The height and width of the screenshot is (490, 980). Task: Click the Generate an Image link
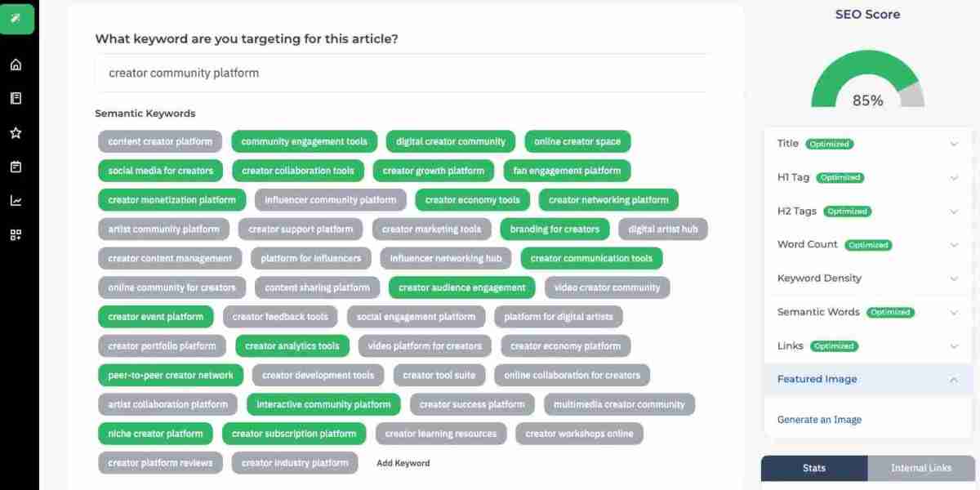pos(819,420)
